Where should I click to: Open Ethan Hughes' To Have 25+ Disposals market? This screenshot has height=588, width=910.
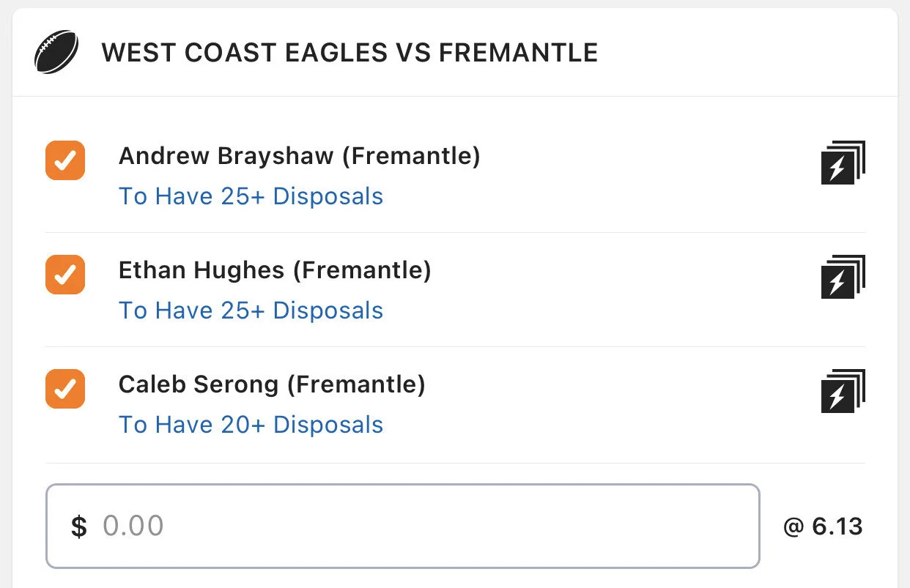pos(251,310)
